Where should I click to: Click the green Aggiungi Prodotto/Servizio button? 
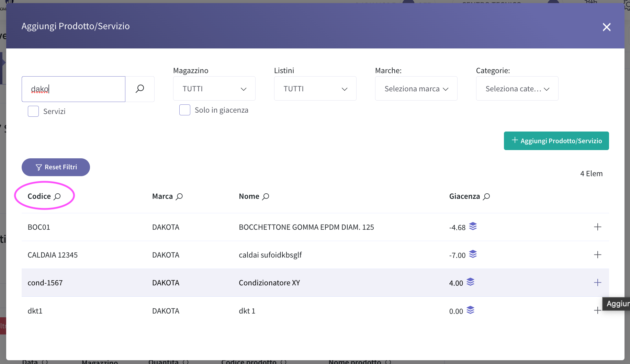[x=556, y=141]
